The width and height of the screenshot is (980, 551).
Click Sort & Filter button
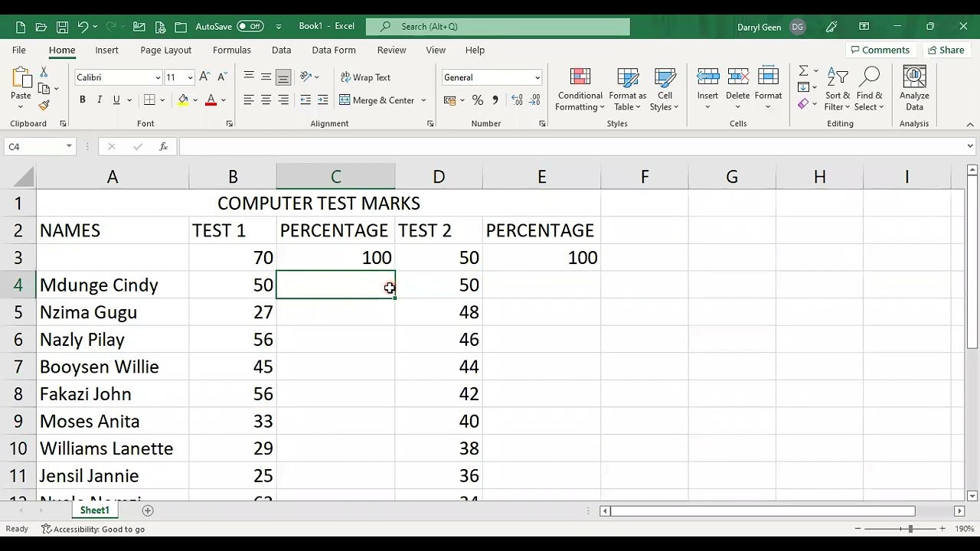click(x=838, y=90)
